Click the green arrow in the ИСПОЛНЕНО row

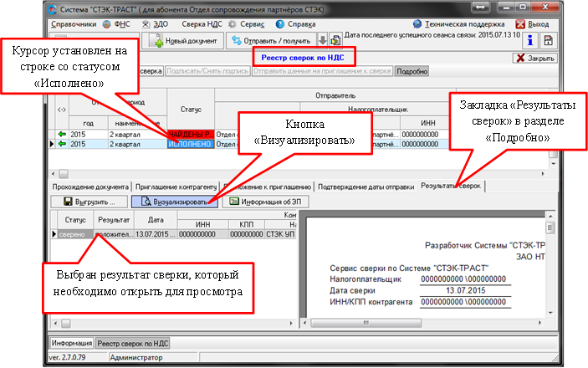click(62, 144)
